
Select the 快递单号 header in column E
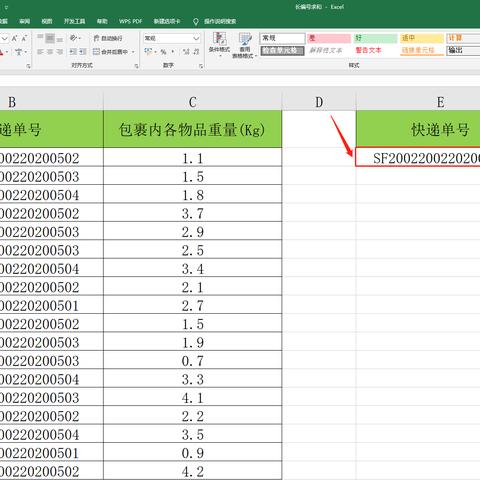click(418, 129)
